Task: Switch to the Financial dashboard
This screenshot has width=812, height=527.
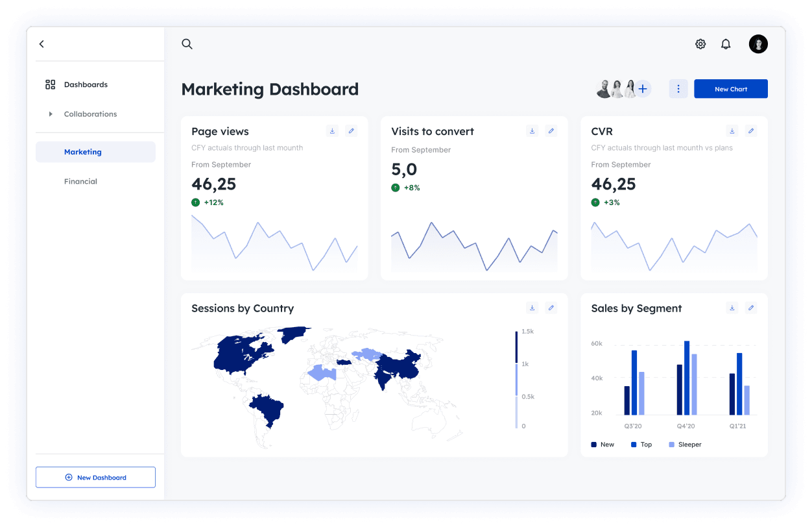Action: click(80, 182)
